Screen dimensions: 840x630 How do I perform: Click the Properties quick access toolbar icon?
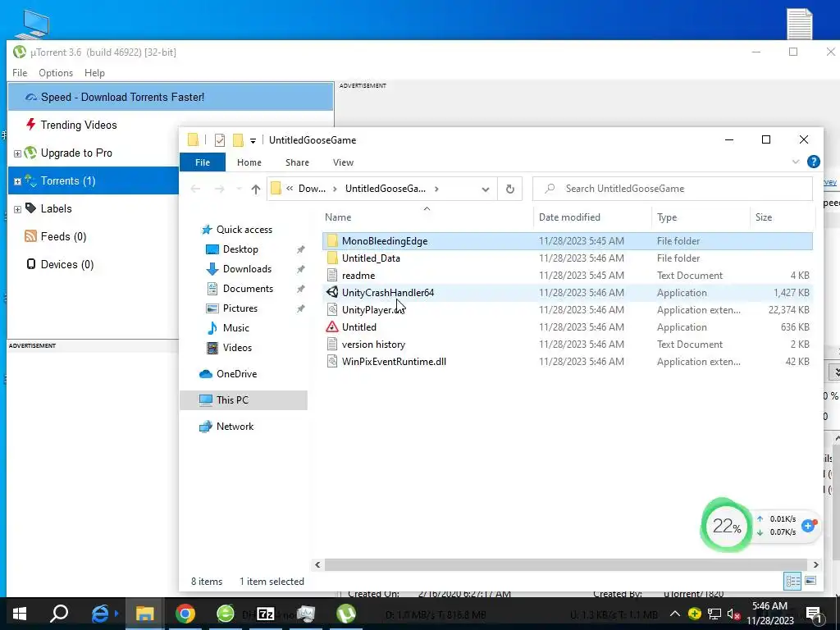coord(220,140)
